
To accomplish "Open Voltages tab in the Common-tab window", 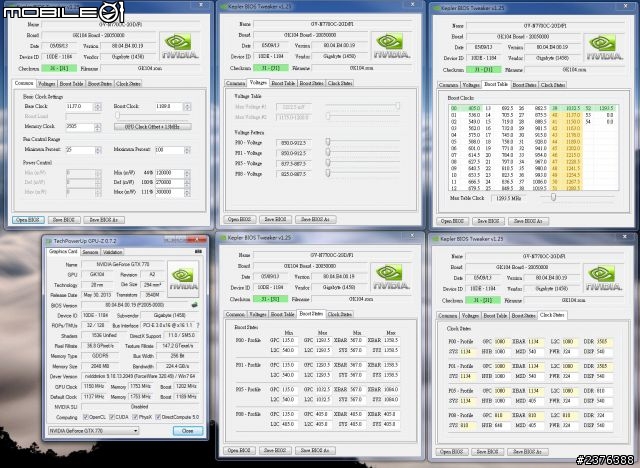I will tap(47, 84).
